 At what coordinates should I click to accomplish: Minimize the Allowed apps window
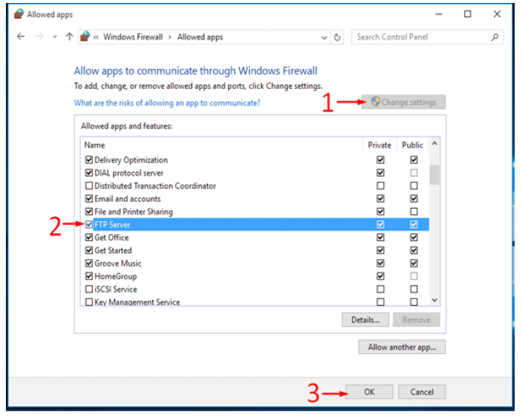pos(438,14)
